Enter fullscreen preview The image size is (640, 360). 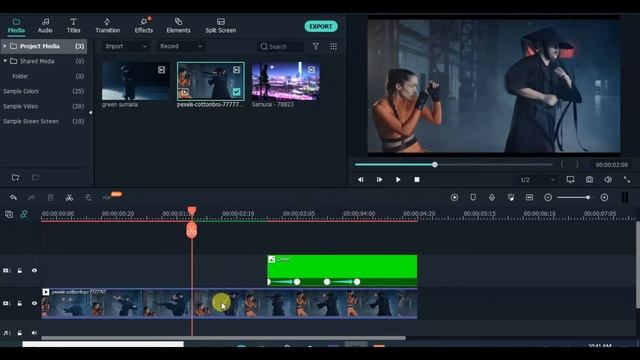[x=627, y=180]
